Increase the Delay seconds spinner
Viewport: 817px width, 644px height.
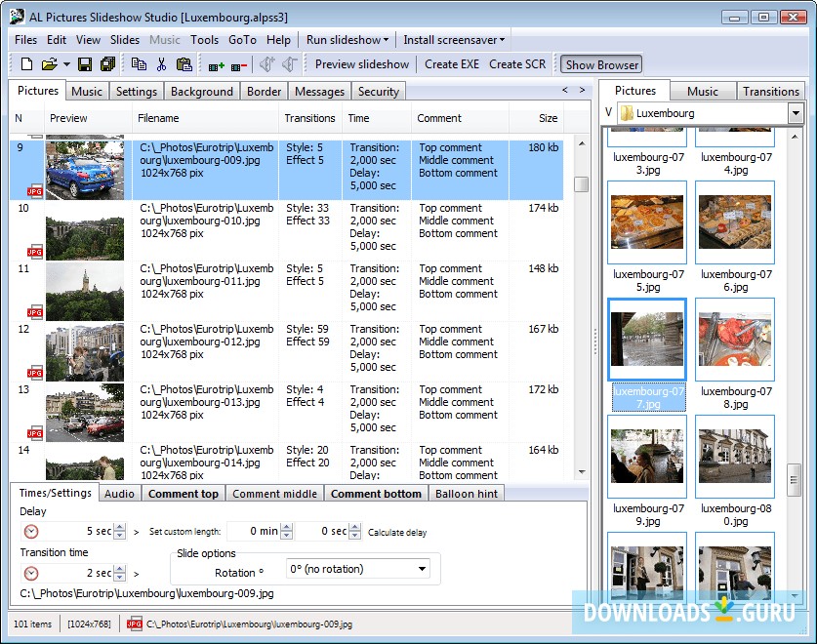119,527
